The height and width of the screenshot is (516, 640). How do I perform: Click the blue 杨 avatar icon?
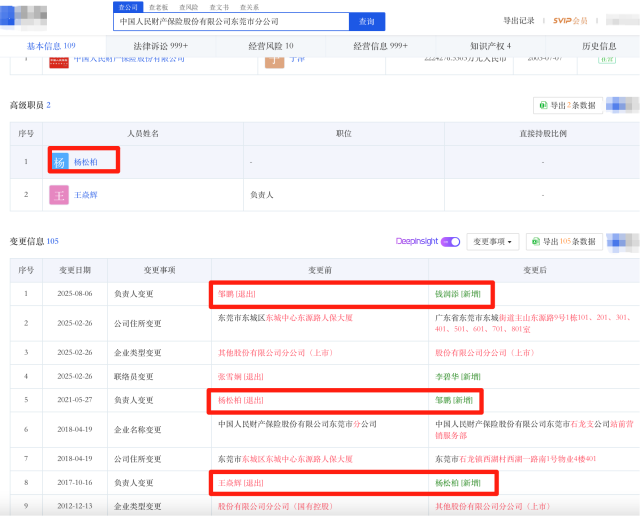(x=60, y=162)
